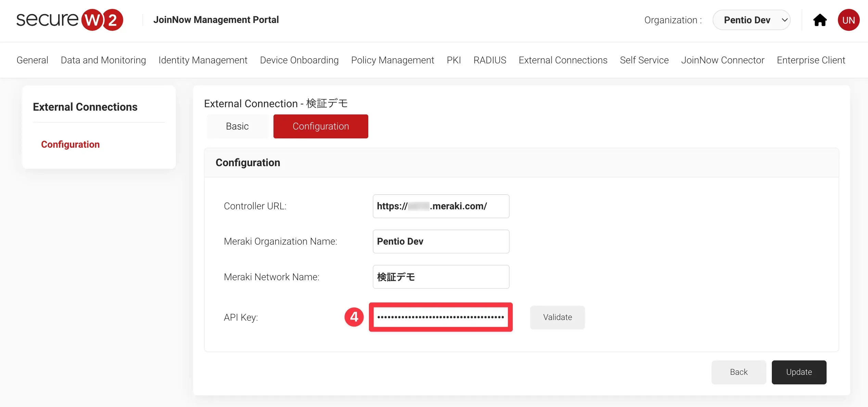Open Data and Monitoring menu
Viewport: 868px width, 407px height.
click(x=103, y=60)
